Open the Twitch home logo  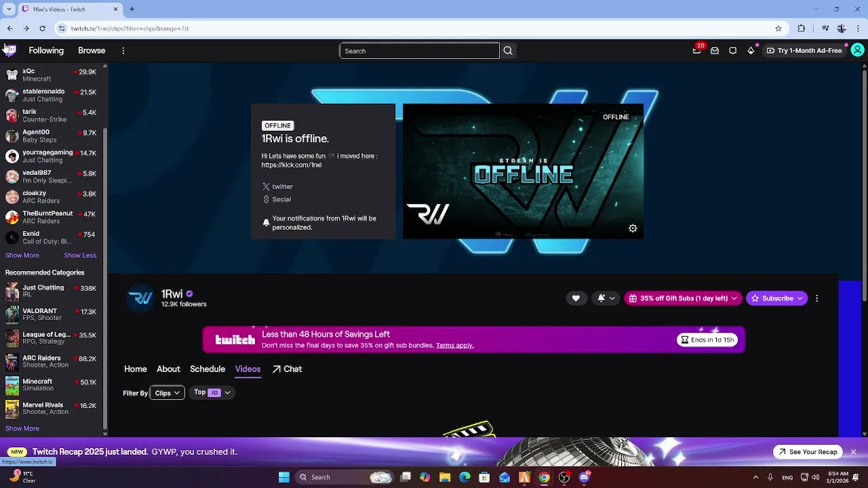(x=10, y=50)
